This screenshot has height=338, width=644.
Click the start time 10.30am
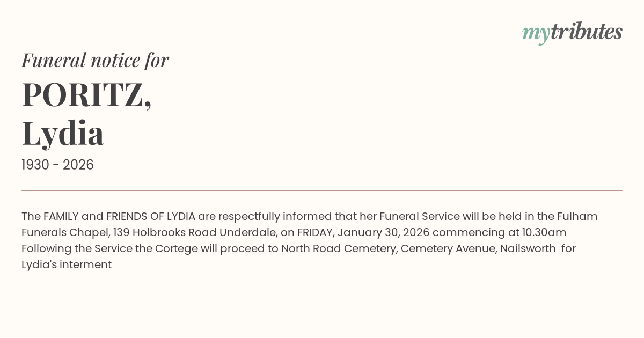[544, 232]
